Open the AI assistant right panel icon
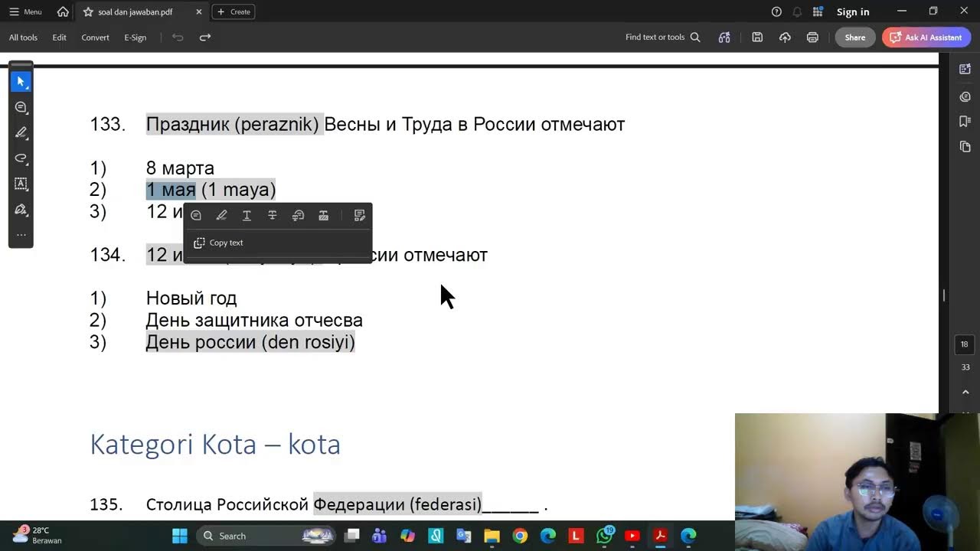Screen dimensions: 980x551 pyautogui.click(x=965, y=69)
